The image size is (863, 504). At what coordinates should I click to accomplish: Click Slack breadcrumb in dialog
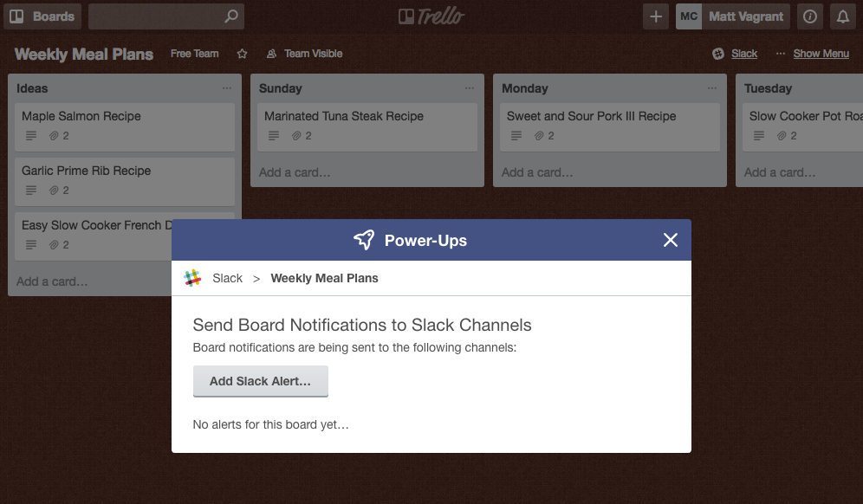pos(227,278)
